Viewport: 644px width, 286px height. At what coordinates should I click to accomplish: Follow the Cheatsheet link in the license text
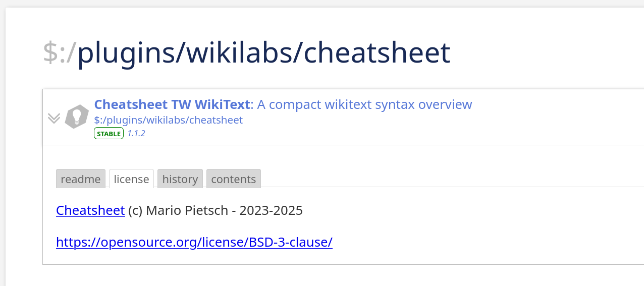[x=90, y=210]
